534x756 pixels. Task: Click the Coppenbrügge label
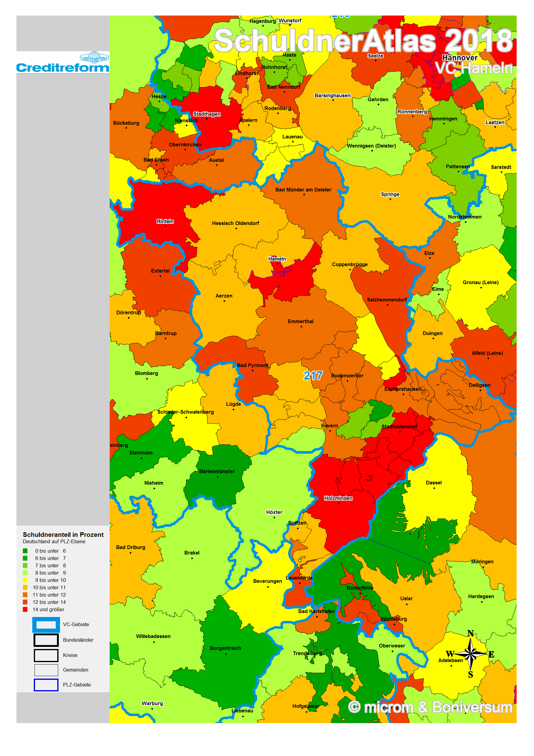(350, 264)
